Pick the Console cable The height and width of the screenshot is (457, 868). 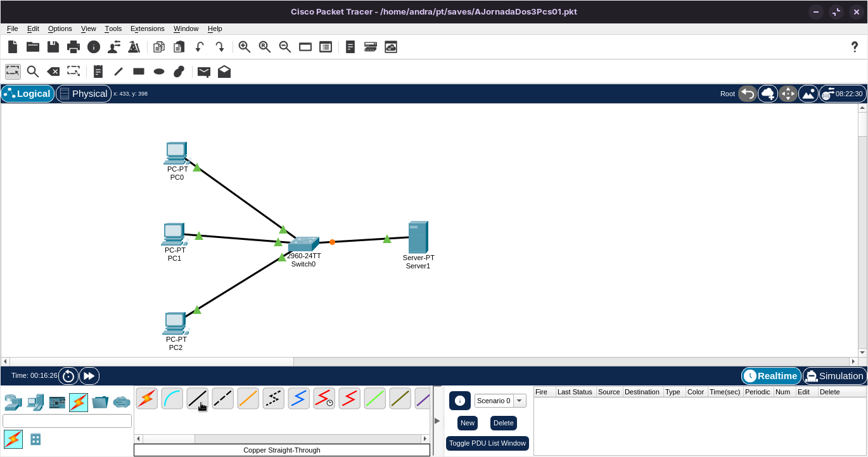pos(172,398)
